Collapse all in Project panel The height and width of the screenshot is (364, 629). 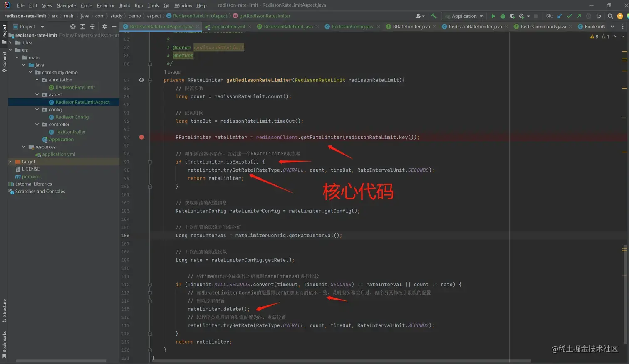pyautogui.click(x=92, y=27)
